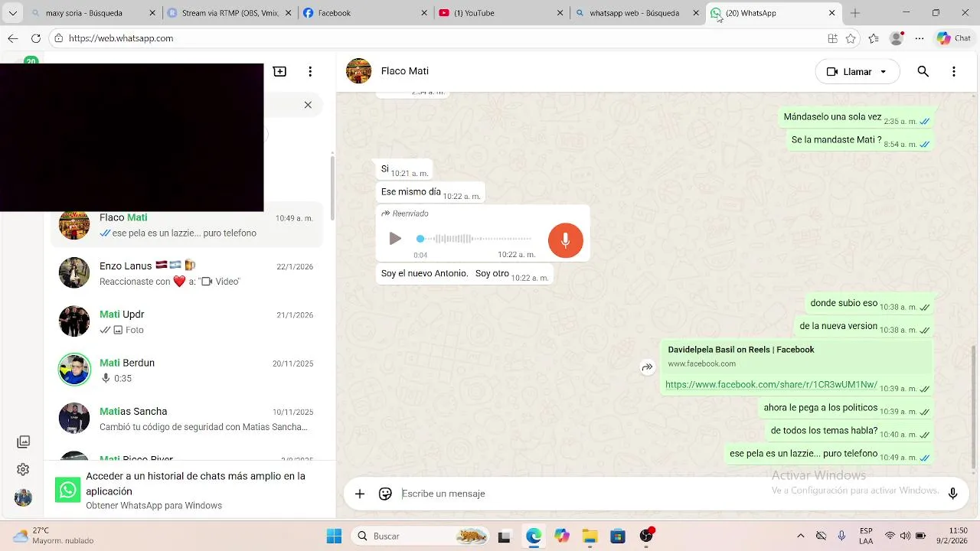Image resolution: width=980 pixels, height=551 pixels.
Task: Open the taskbar volume control
Action: tap(906, 536)
